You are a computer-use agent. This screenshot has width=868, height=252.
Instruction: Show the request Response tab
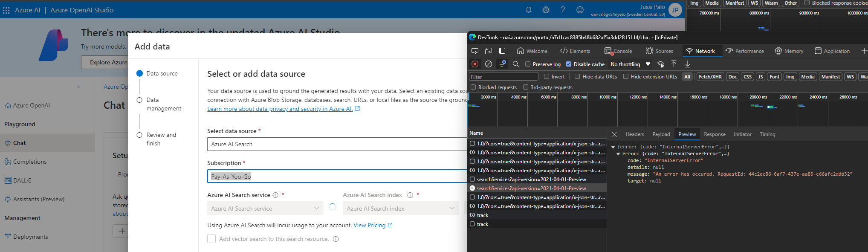[x=715, y=134]
